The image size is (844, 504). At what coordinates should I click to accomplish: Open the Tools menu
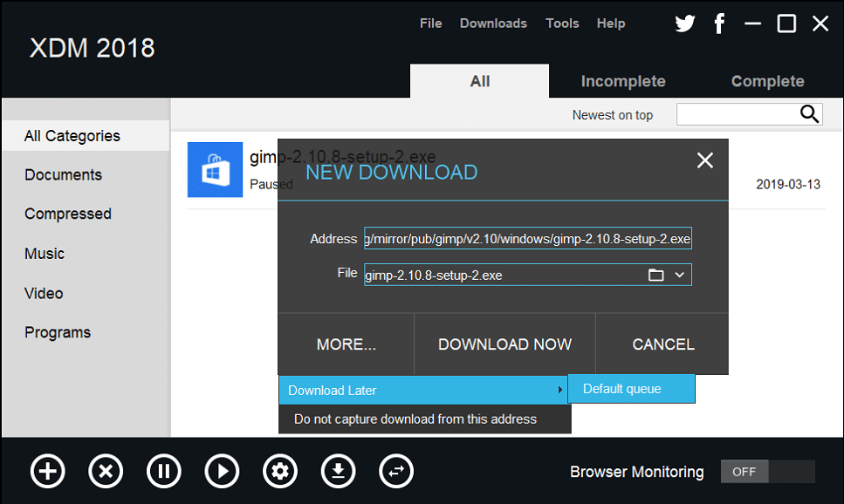point(562,24)
